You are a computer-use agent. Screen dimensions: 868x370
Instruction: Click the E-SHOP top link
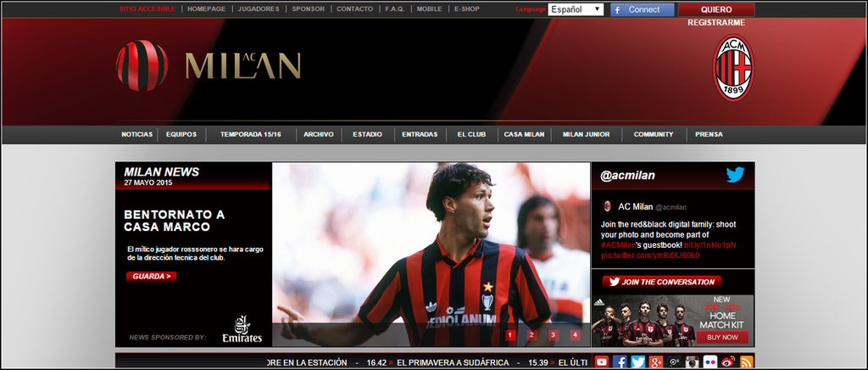(467, 8)
